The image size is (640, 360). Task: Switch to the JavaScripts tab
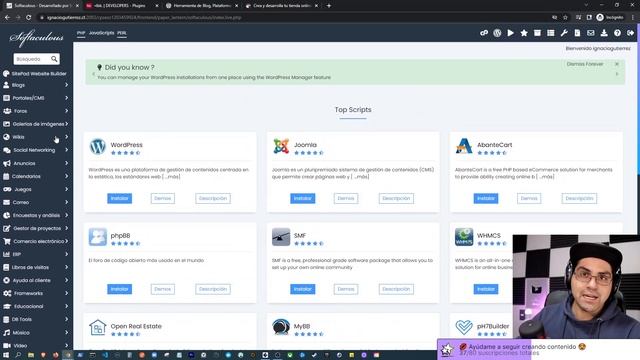coord(101,33)
